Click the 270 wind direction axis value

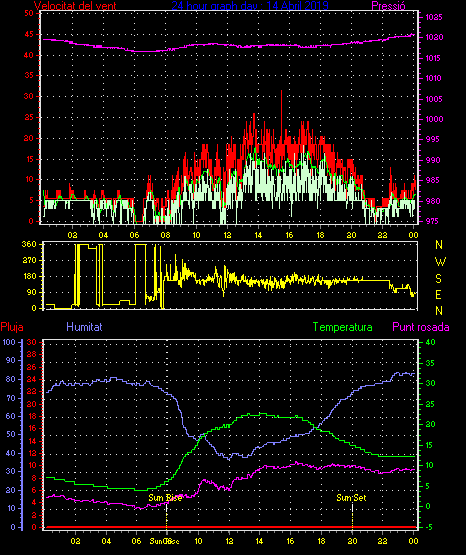click(29, 261)
